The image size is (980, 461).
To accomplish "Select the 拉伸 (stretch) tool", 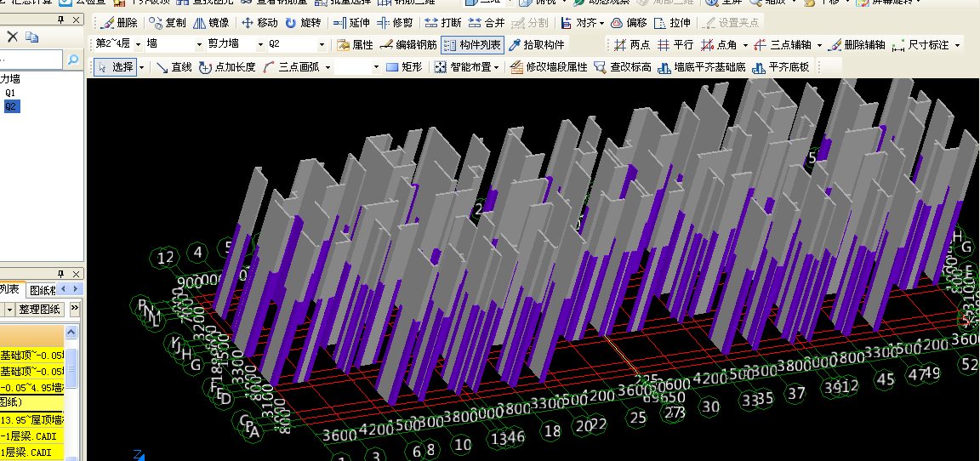I will click(x=672, y=23).
